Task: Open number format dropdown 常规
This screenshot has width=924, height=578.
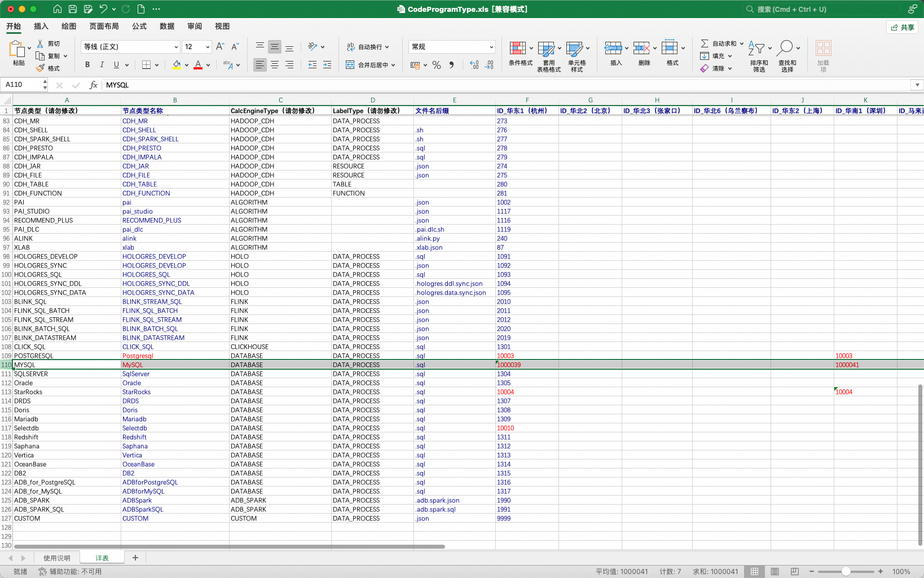Action: point(491,47)
